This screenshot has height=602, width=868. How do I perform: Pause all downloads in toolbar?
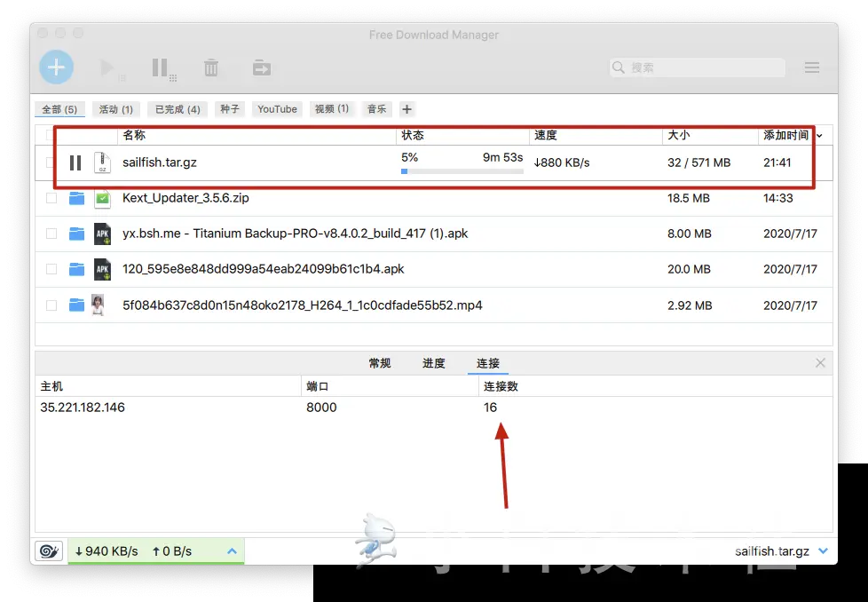coord(162,68)
